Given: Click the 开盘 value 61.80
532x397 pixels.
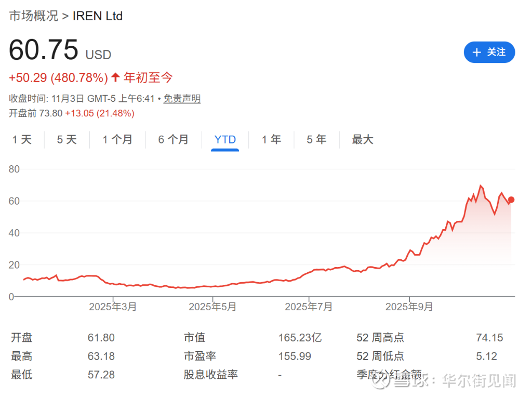Looking at the screenshot, I should pyautogui.click(x=101, y=338).
